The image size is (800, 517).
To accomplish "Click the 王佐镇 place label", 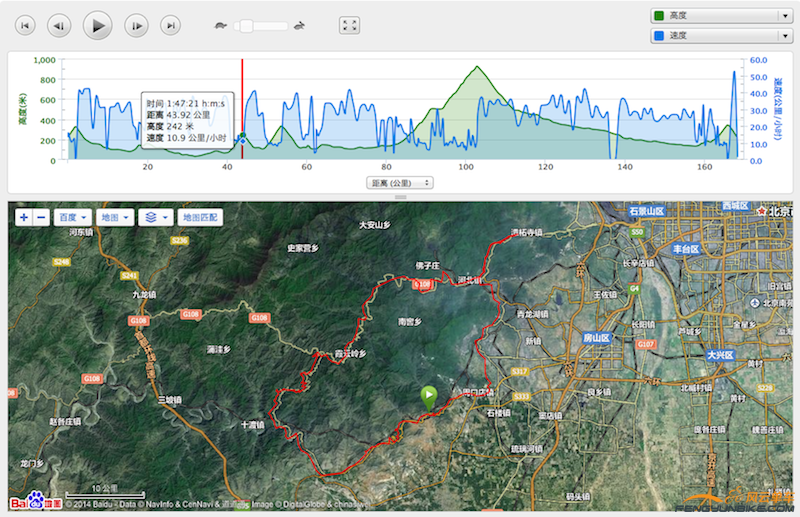I will 605,294.
